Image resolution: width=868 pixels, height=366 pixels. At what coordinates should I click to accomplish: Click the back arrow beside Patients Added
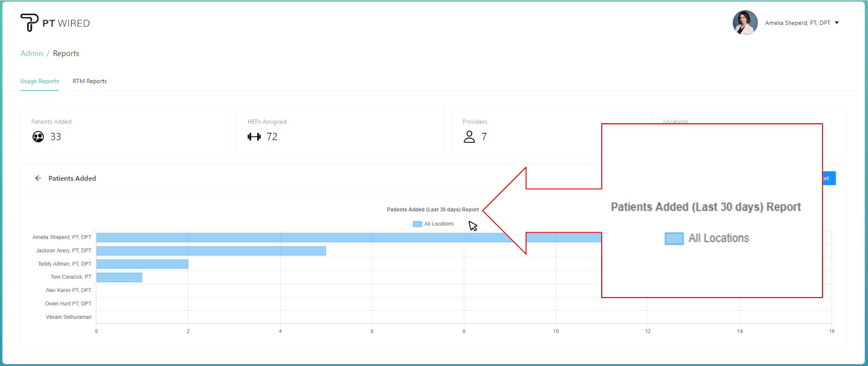[38, 178]
